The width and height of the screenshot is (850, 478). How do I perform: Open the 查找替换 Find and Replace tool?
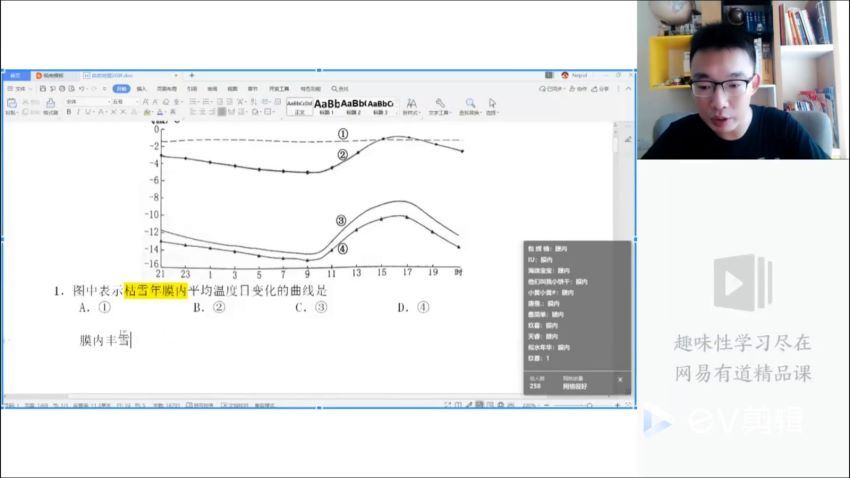coord(469,107)
